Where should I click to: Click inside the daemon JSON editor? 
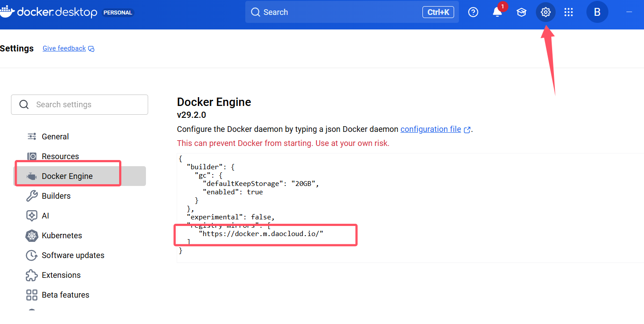(x=410, y=208)
